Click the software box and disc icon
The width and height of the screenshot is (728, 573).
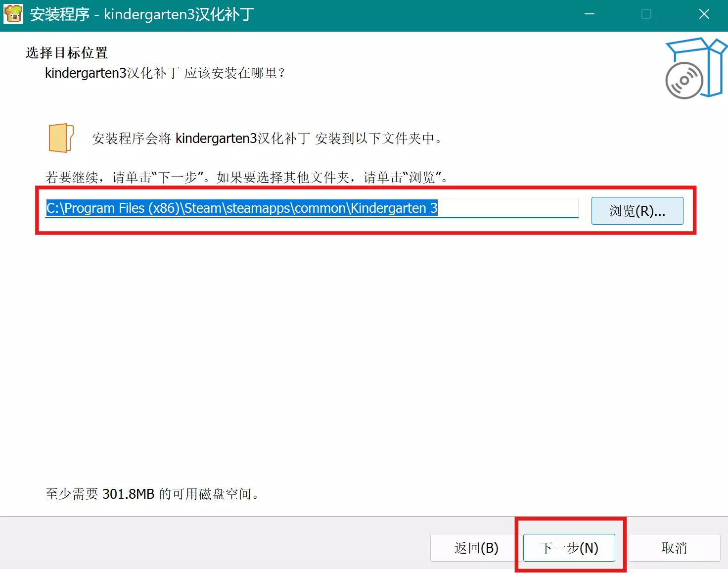695,68
